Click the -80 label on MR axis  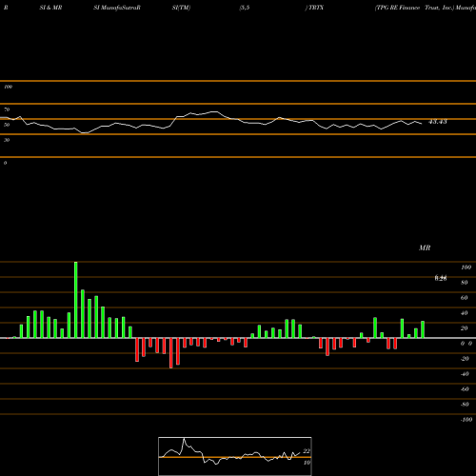[x=465, y=405]
